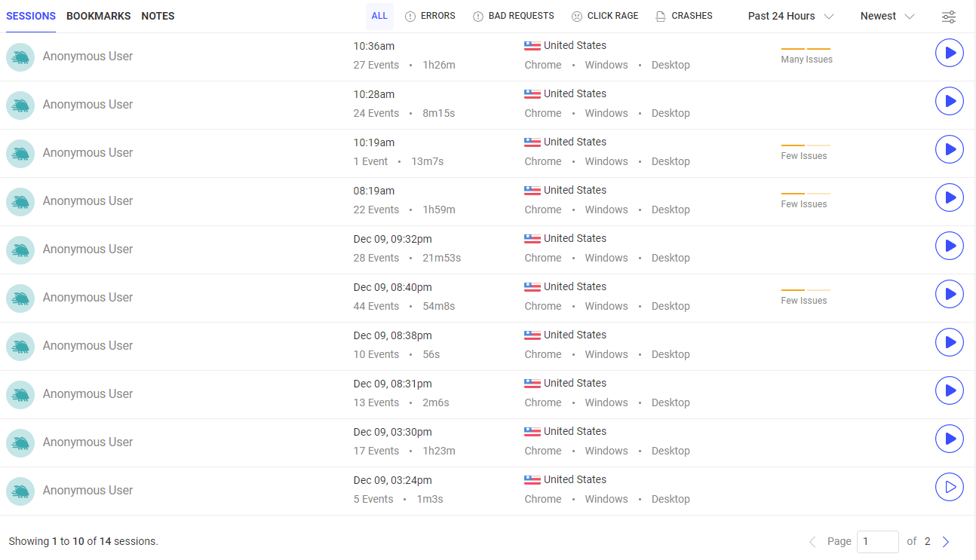Screen dimensions: 976x560
Task: Select the ALL sessions filter
Action: 379,16
